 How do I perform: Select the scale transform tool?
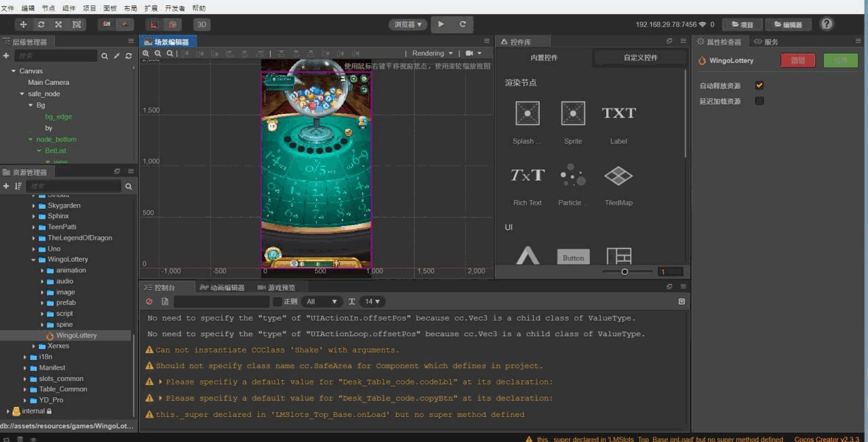click(x=59, y=24)
